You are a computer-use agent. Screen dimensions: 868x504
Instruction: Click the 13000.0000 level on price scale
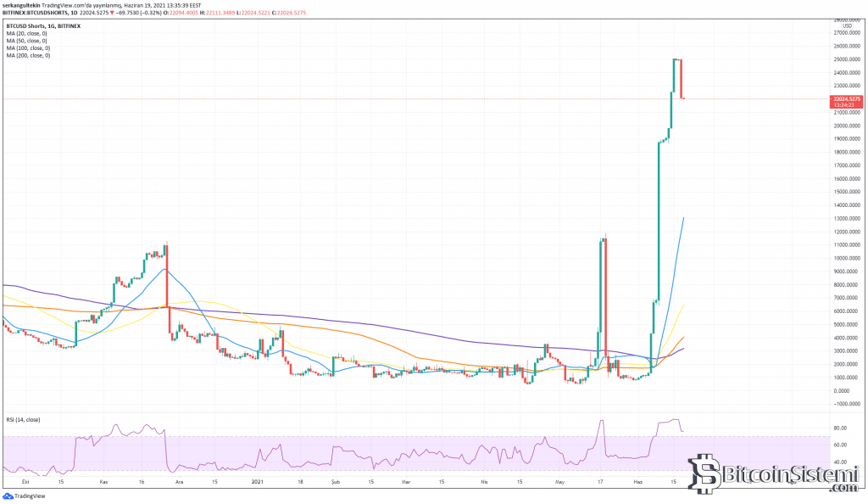pos(844,218)
